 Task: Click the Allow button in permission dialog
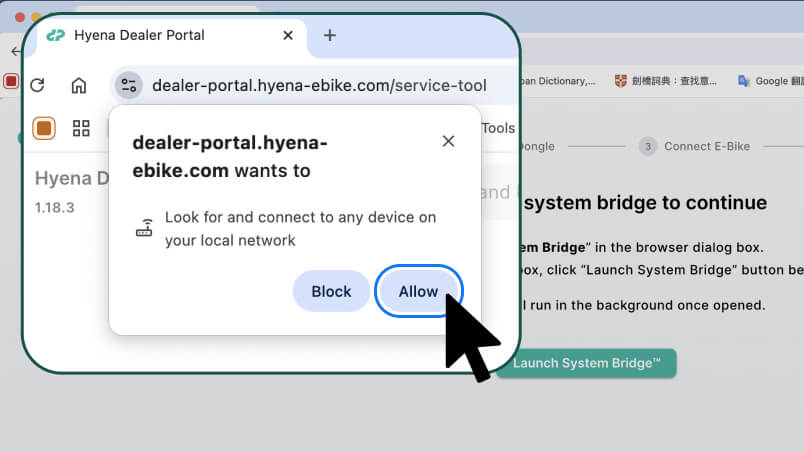pos(418,291)
